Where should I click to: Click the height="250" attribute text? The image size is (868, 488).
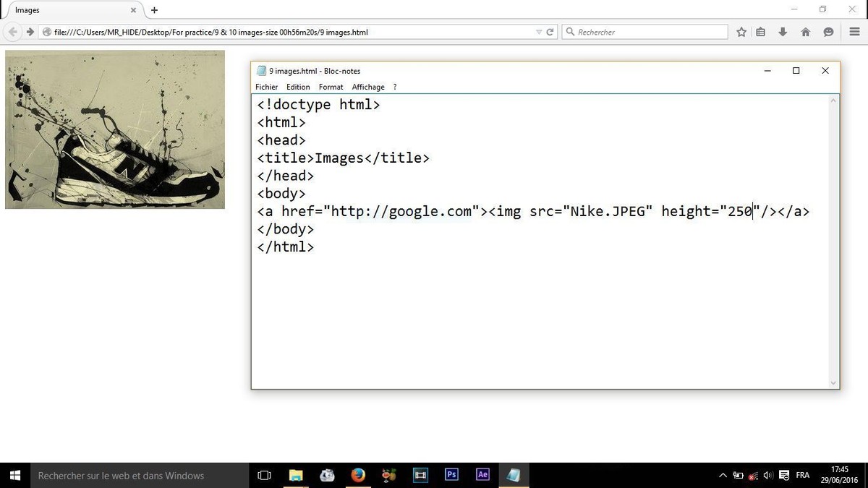(710, 211)
